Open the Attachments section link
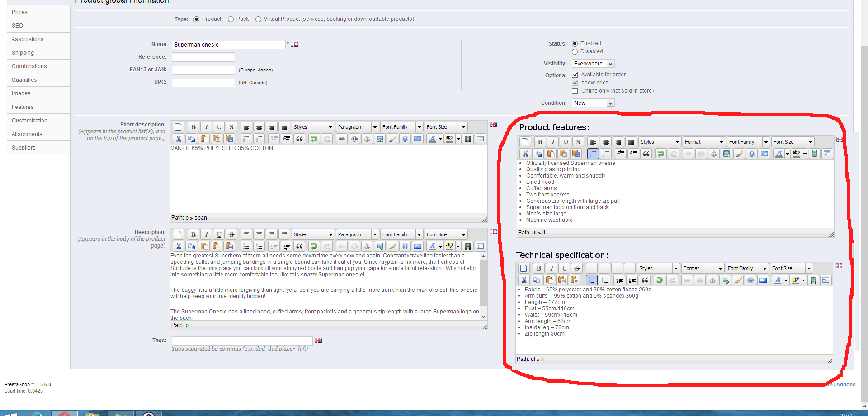Viewport: 868px width, 416px height. coord(38,134)
